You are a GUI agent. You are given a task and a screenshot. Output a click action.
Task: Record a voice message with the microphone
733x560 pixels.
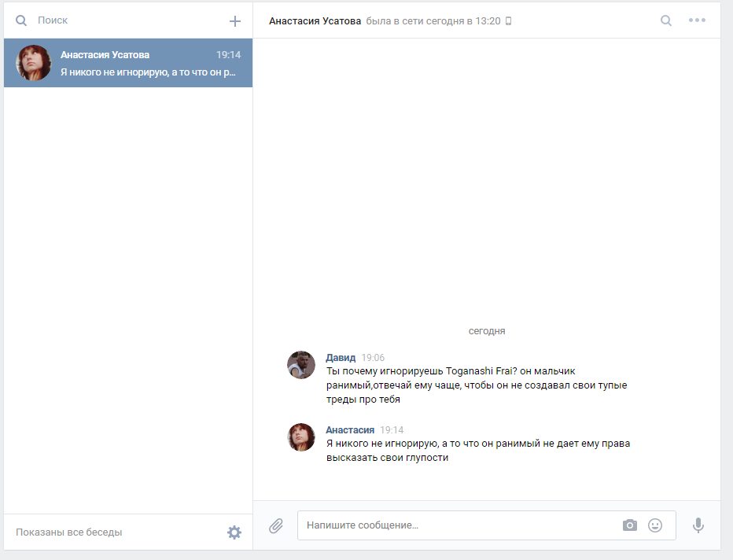(698, 525)
